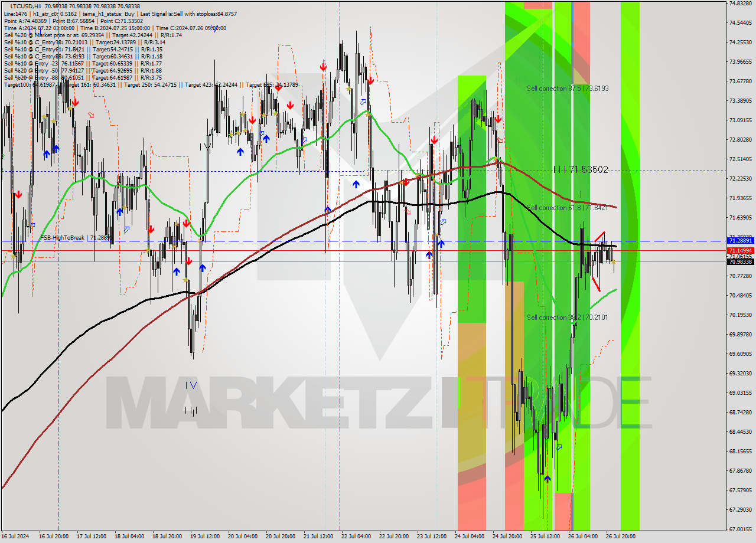Click the 22 Jul 20:00 time label
This screenshot has height=543, width=756.
(x=394, y=537)
